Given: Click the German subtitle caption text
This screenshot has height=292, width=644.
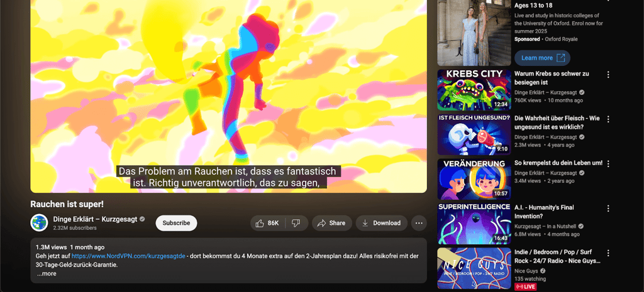Looking at the screenshot, I should point(228,176).
